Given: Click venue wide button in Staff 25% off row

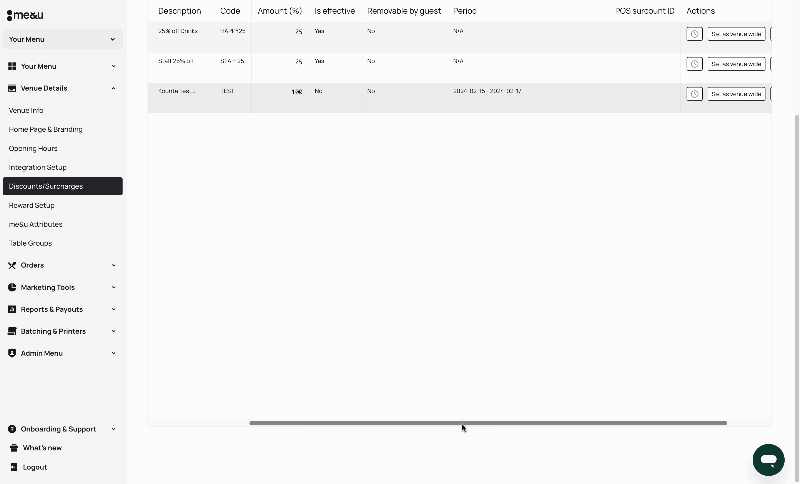Looking at the screenshot, I should [x=736, y=64].
